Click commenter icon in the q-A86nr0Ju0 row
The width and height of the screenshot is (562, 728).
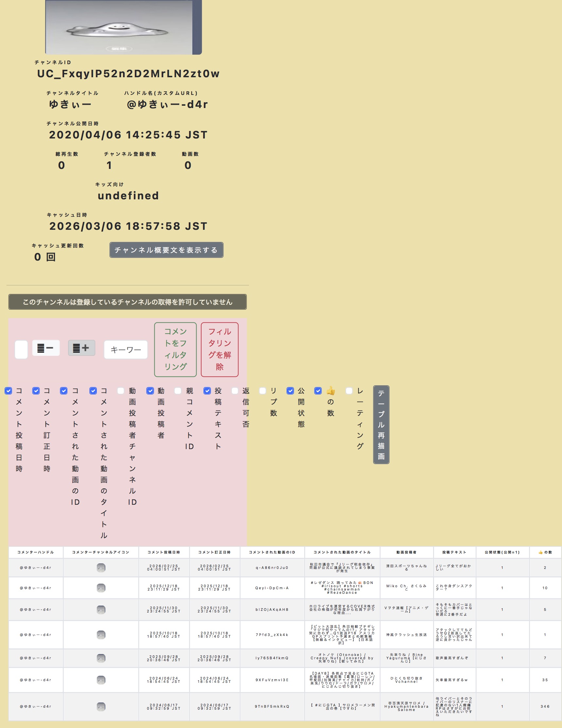pyautogui.click(x=101, y=568)
